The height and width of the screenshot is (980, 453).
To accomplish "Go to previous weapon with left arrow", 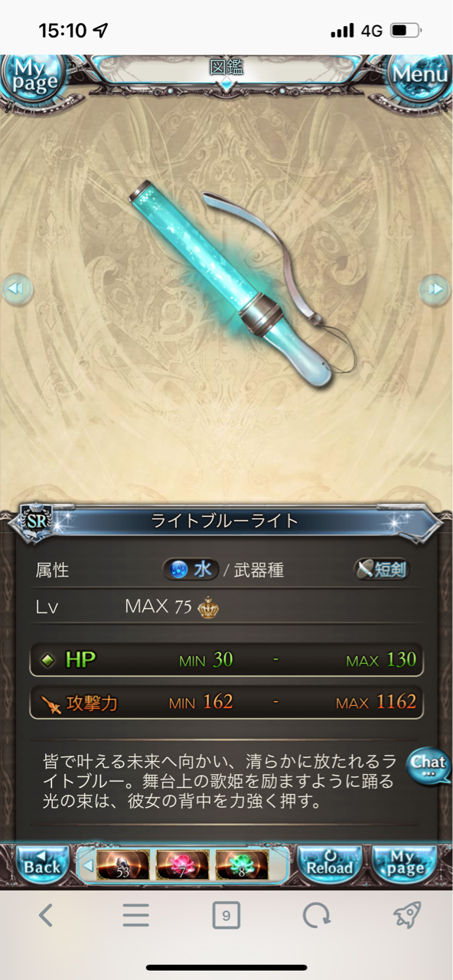I will [x=17, y=289].
